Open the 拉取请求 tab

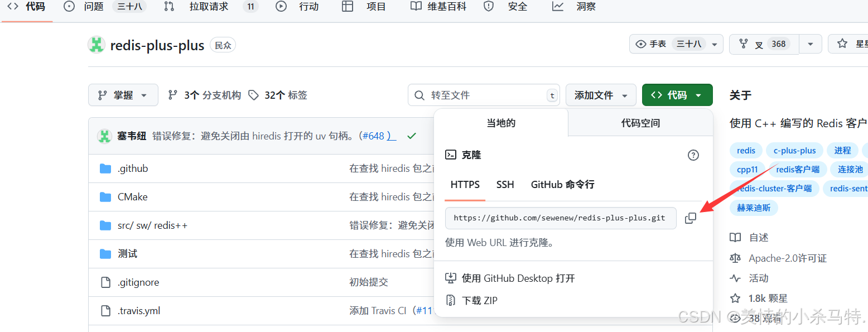(211, 7)
